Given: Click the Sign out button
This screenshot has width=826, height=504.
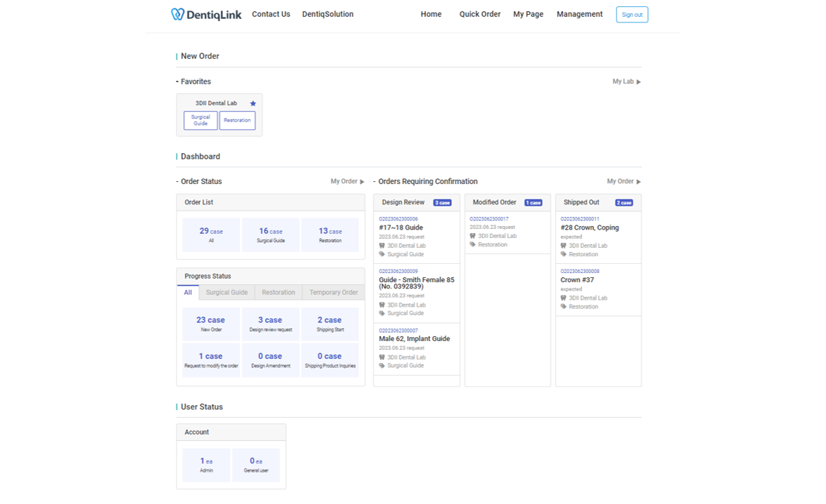Looking at the screenshot, I should tap(631, 14).
